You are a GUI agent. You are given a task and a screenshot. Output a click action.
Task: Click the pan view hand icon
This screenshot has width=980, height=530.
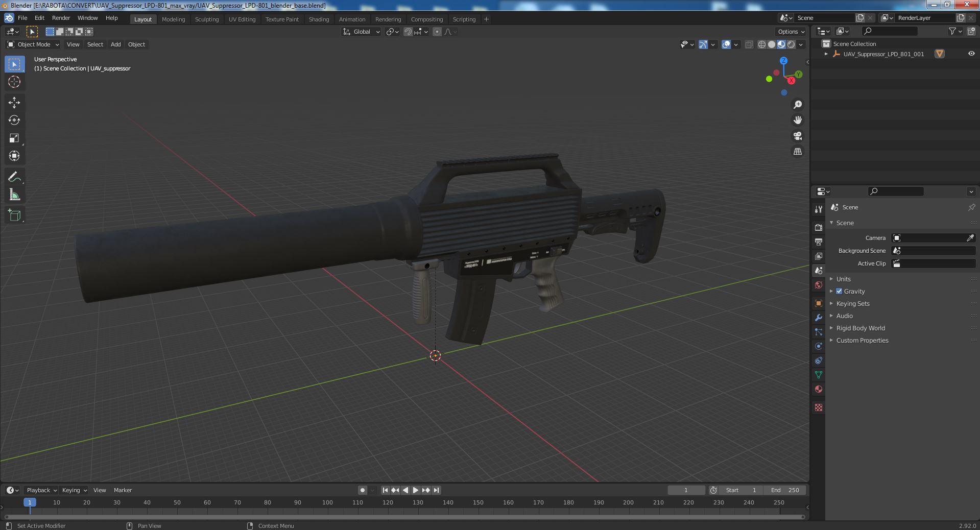(798, 120)
